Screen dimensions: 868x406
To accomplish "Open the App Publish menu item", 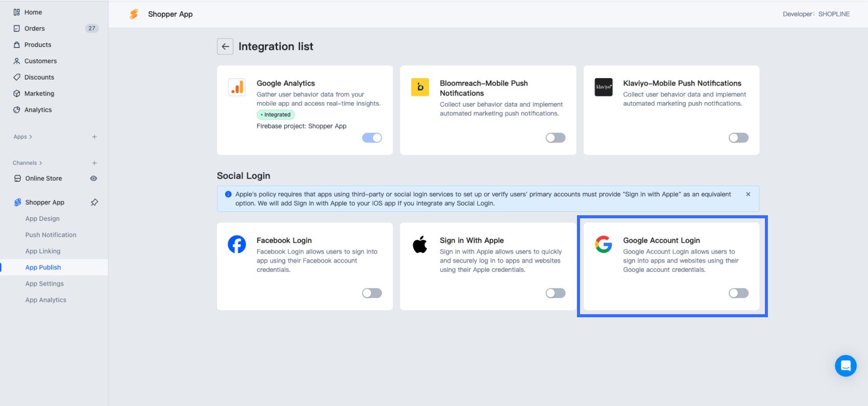I will [x=43, y=267].
